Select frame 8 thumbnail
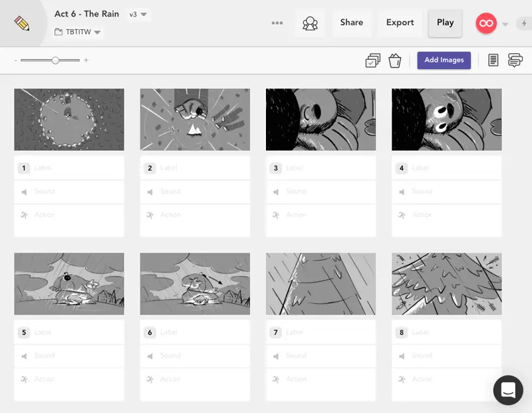Image resolution: width=532 pixels, height=413 pixels. tap(447, 284)
